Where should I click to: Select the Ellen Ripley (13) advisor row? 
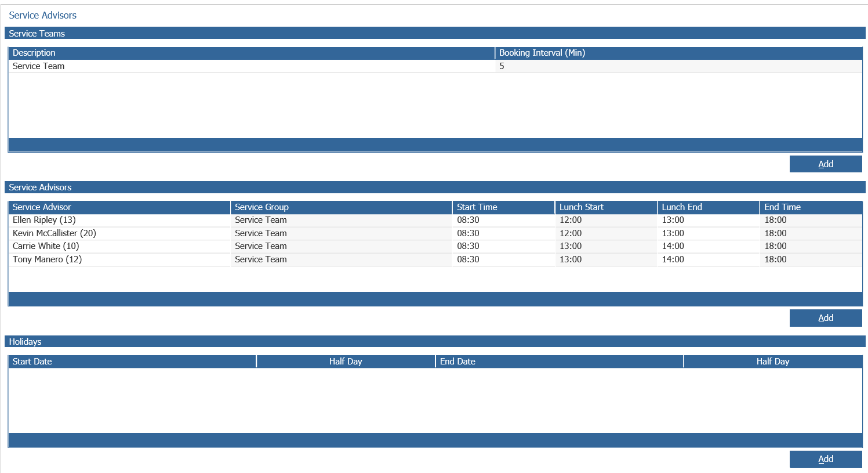pos(435,220)
